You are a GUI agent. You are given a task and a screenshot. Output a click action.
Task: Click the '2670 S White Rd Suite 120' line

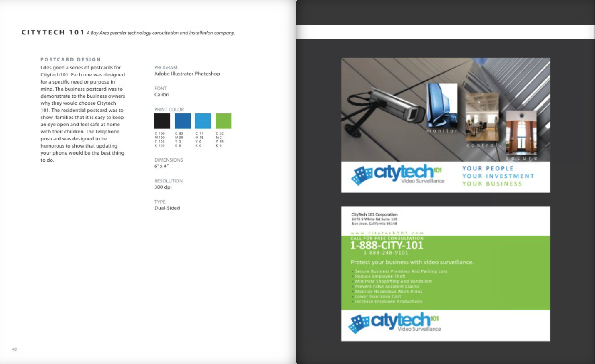[x=374, y=219]
